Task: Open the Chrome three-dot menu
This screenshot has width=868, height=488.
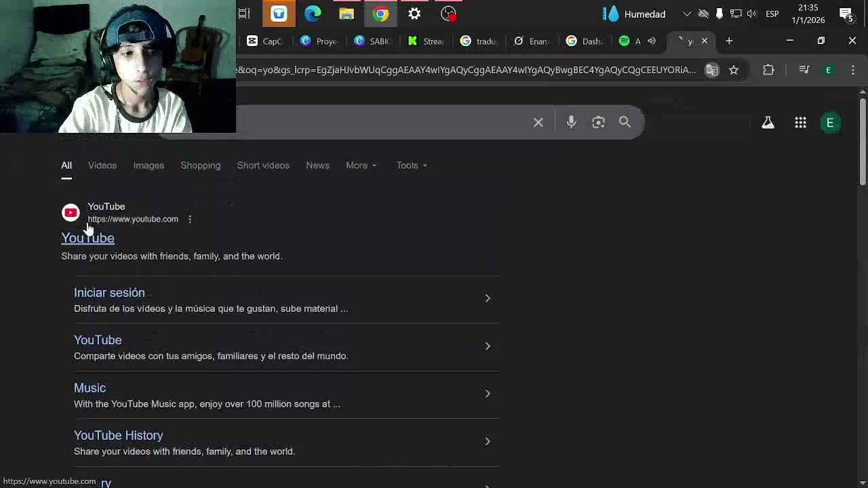Action: pyautogui.click(x=853, y=70)
